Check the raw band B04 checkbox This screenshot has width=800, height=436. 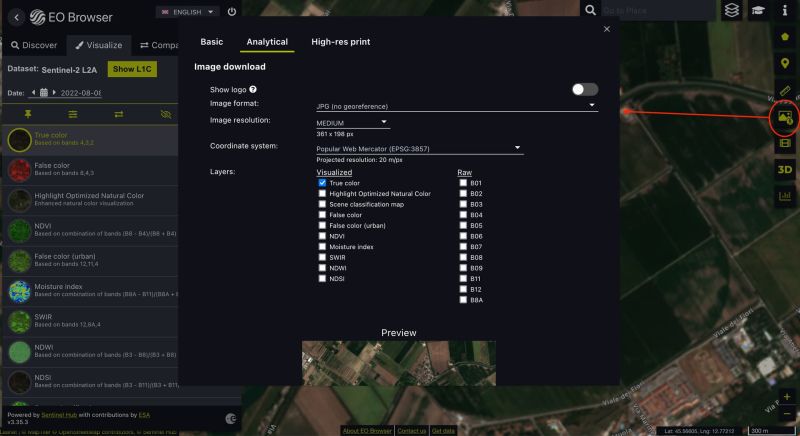pos(463,215)
